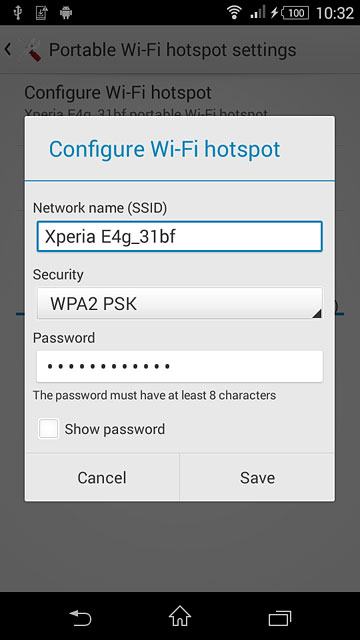Open recent apps overview icon
Image resolution: width=360 pixels, height=640 pixels.
point(280,617)
